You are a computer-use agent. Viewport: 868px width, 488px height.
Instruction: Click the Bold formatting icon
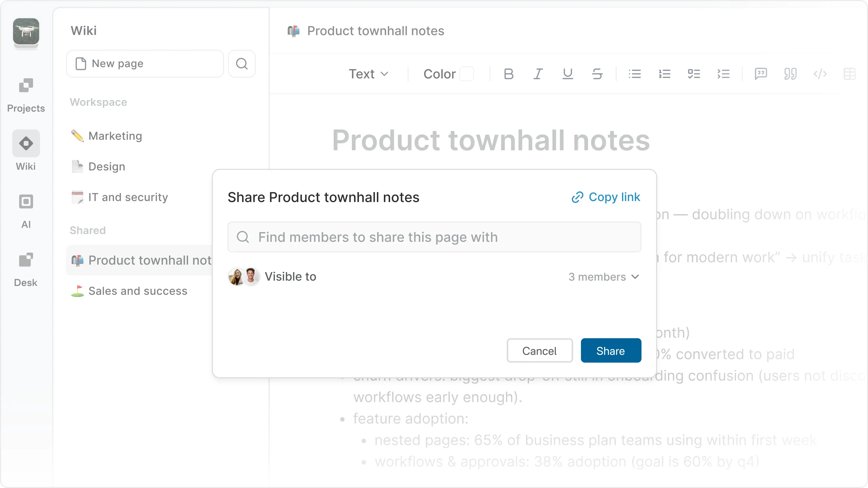click(508, 74)
